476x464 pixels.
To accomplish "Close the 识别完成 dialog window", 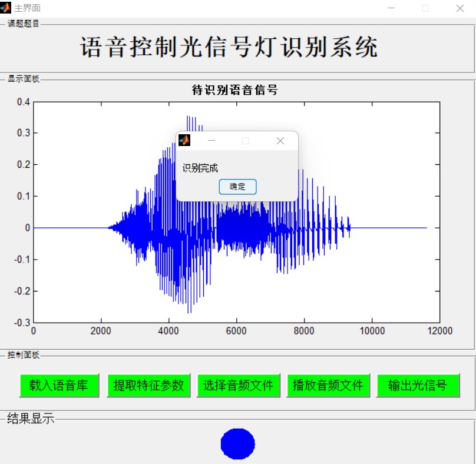I will pos(280,141).
